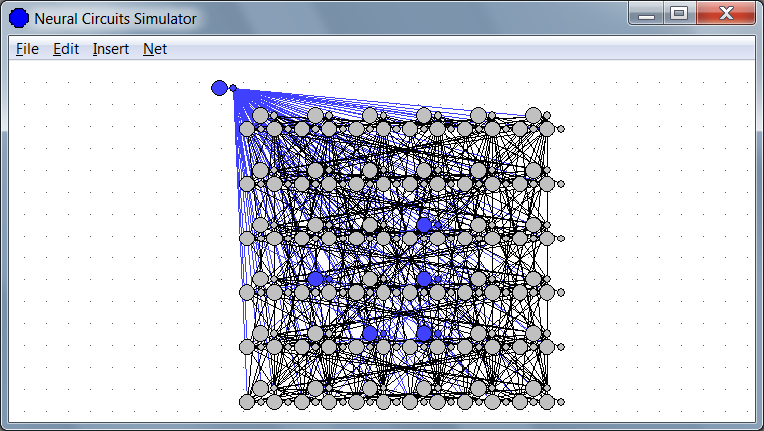Maximize the Neural Circuits Simulator window
764x431 pixels.
[679, 14]
